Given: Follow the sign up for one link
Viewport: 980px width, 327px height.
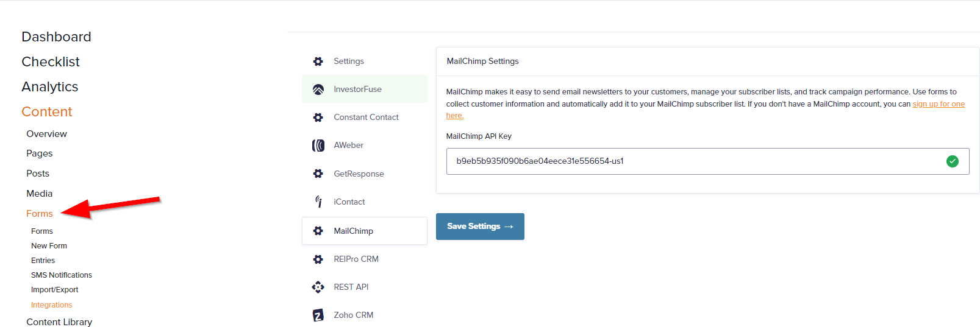Looking at the screenshot, I should click(x=939, y=104).
